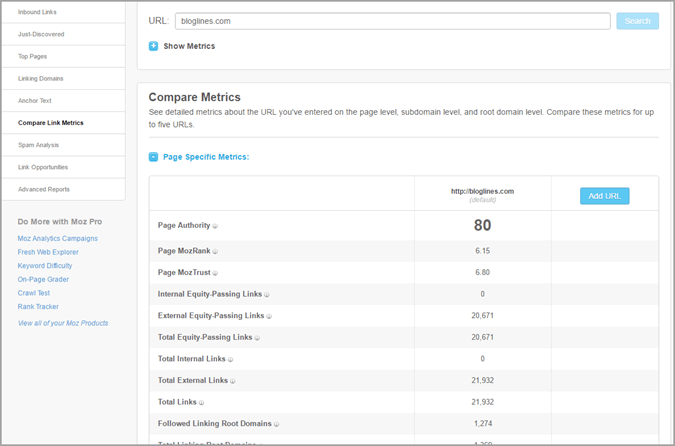
Task: Click the Show Metrics label
Action: [189, 46]
